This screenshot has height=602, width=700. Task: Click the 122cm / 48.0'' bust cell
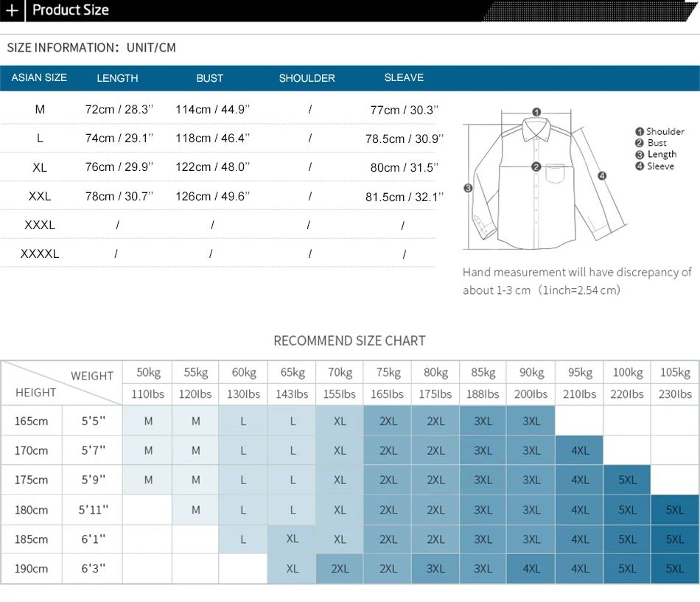(x=212, y=167)
